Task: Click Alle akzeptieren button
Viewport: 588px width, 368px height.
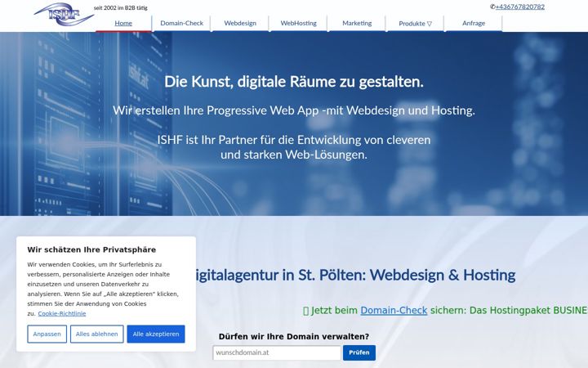Action: 156,334
